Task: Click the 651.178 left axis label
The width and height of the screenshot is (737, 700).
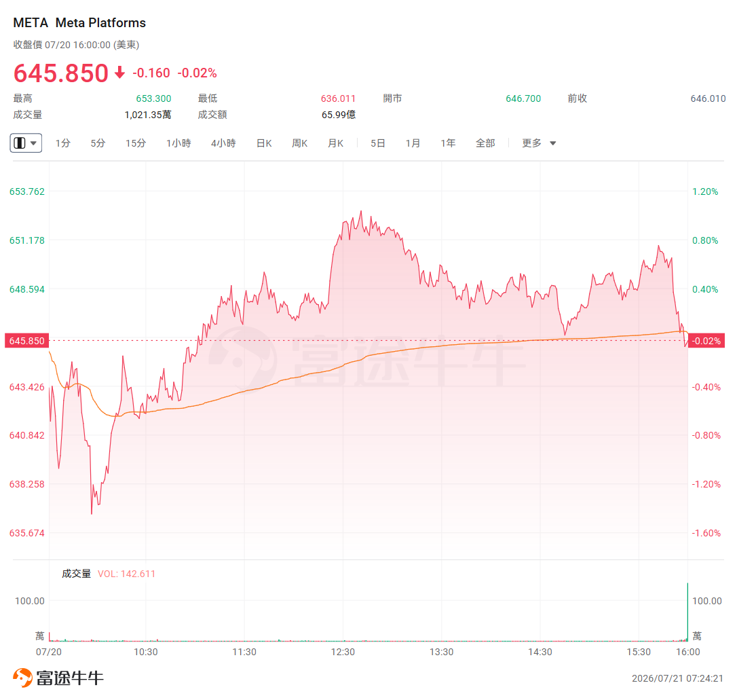Action: 26,240
